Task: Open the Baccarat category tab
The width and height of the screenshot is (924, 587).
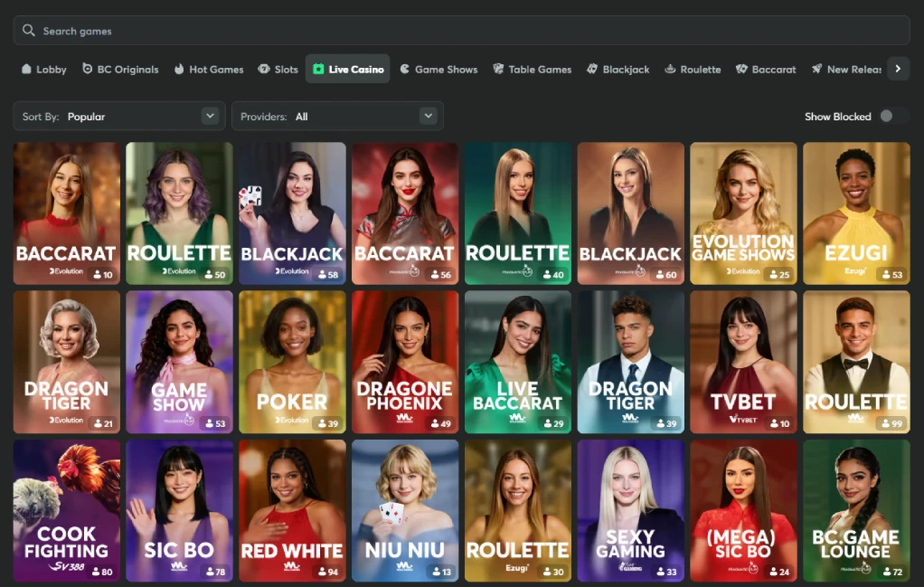Action: pyautogui.click(x=766, y=69)
